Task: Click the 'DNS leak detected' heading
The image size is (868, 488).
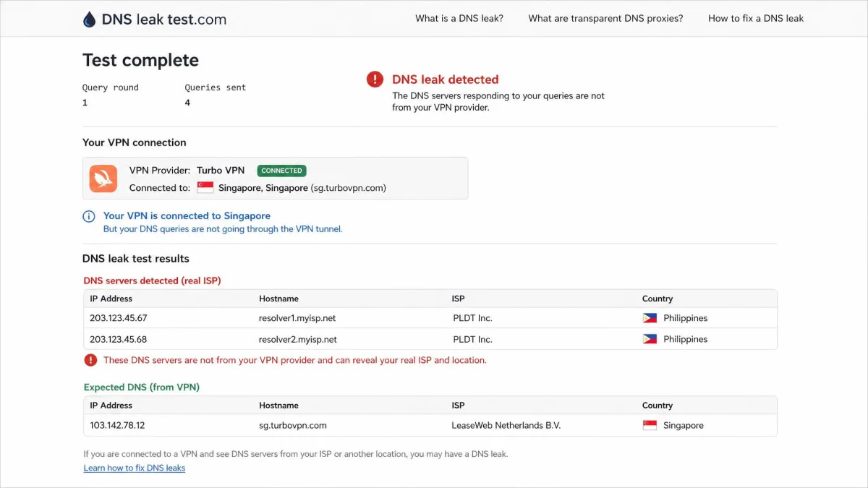Action: (x=446, y=80)
